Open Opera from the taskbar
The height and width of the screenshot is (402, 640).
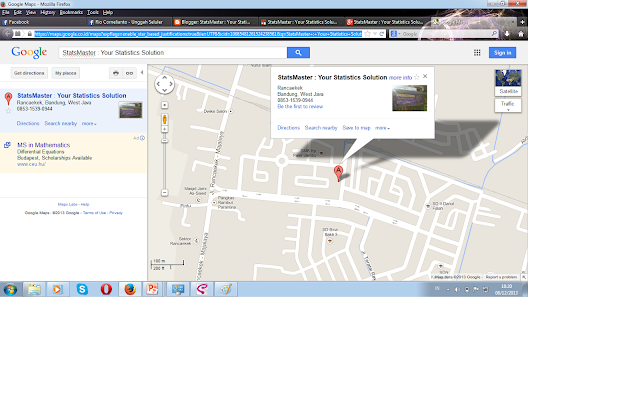click(x=106, y=289)
